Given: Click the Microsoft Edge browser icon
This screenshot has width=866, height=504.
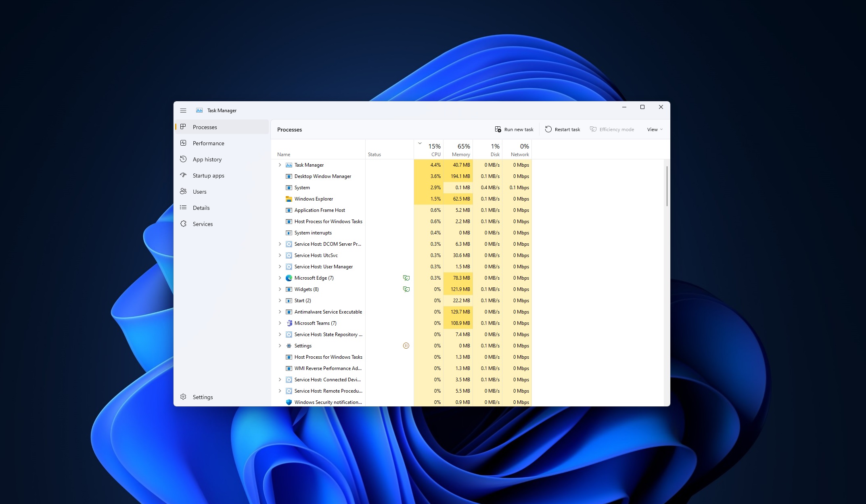Looking at the screenshot, I should click(289, 278).
